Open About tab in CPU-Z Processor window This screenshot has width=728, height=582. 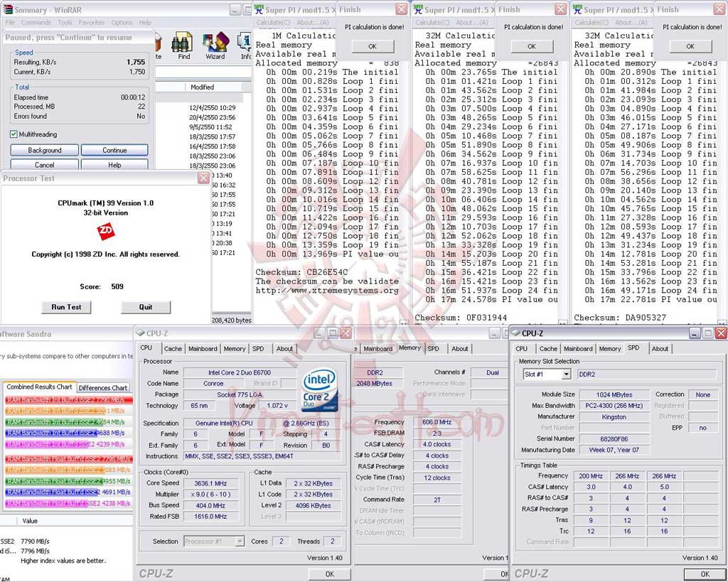[x=284, y=348]
